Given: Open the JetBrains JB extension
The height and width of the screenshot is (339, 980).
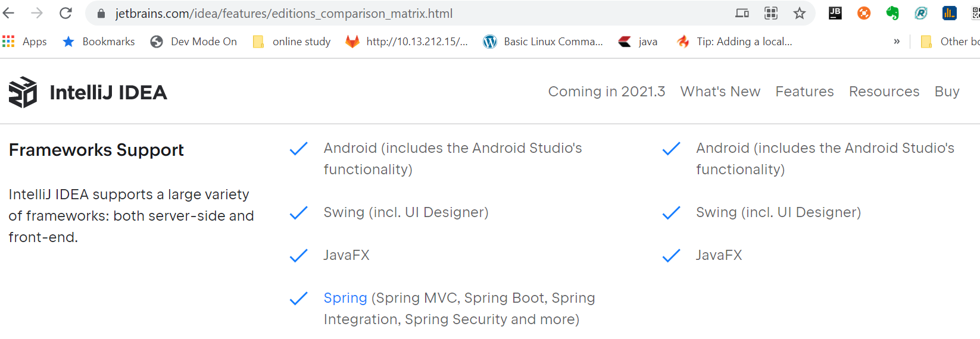Looking at the screenshot, I should 835,13.
